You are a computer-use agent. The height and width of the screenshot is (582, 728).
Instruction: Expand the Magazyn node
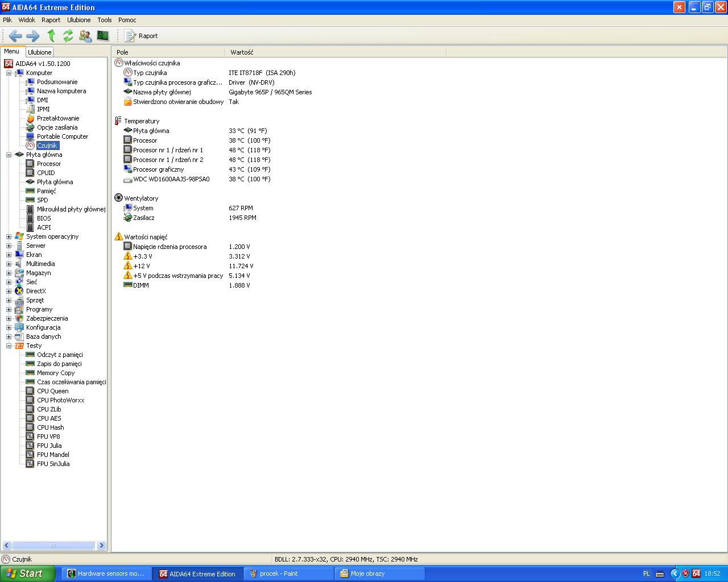click(9, 273)
